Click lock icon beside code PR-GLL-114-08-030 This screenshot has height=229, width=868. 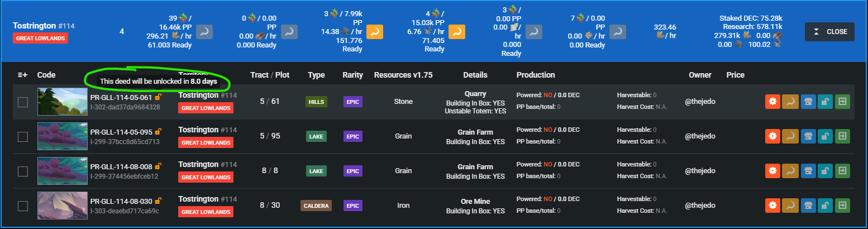coord(158,201)
